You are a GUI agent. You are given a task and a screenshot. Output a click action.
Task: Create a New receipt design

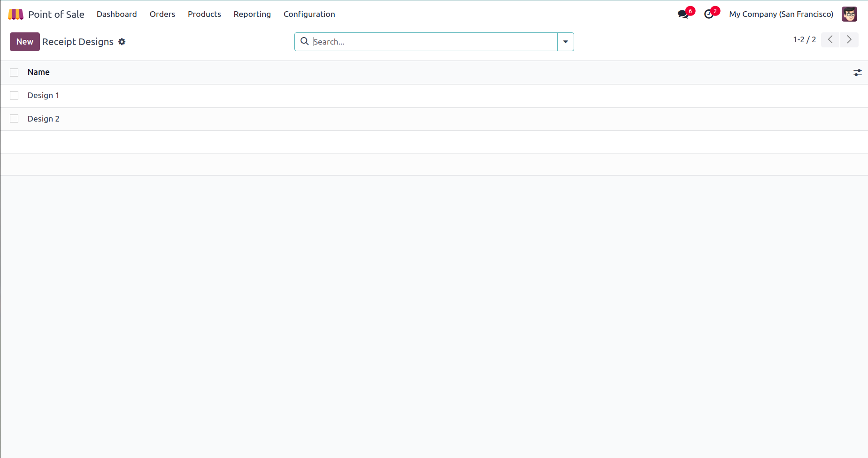(25, 42)
